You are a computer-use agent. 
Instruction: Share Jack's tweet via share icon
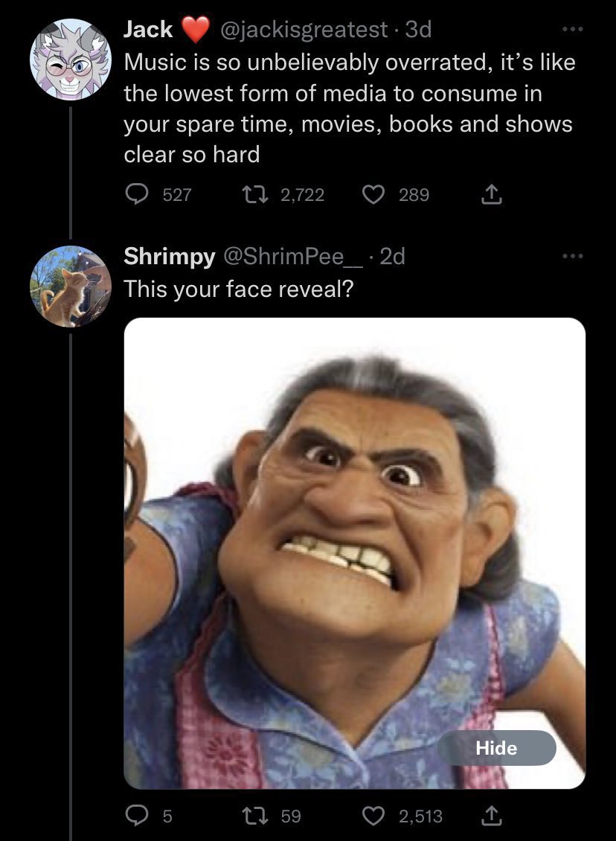[x=490, y=195]
